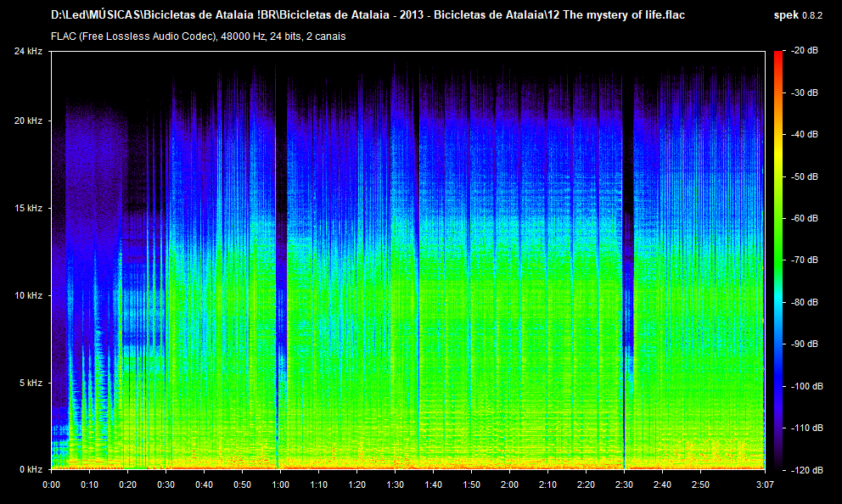Click the 2:10 time axis label

pyautogui.click(x=547, y=484)
